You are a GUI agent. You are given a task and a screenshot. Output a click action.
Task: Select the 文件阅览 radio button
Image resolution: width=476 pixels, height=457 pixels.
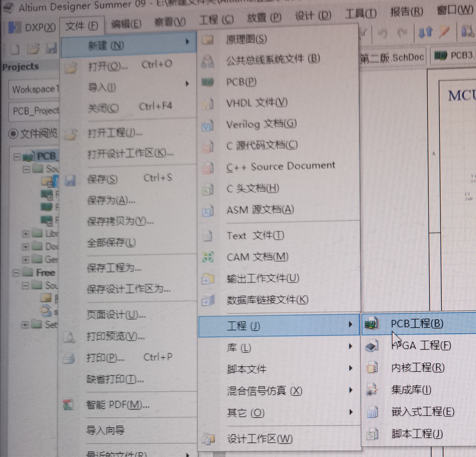(x=13, y=134)
